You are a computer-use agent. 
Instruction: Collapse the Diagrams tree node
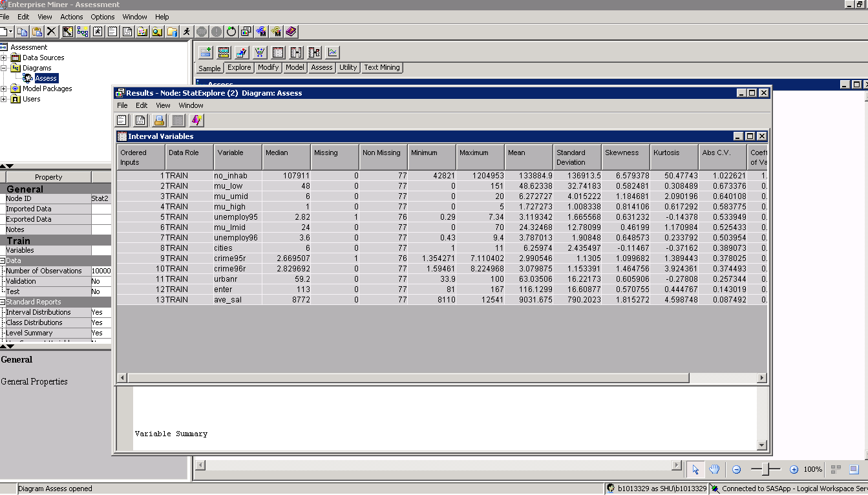pos(4,68)
